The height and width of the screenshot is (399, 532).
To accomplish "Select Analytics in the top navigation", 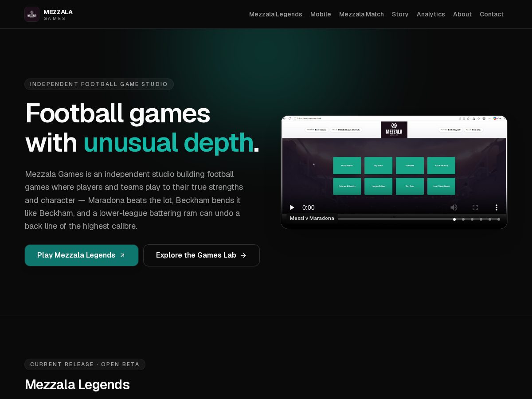I will coord(430,14).
